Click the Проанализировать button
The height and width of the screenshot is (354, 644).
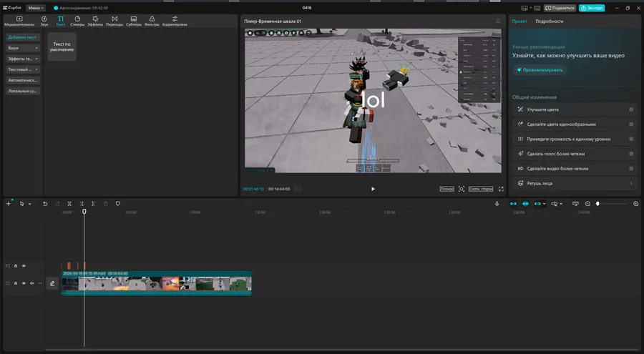[540, 70]
